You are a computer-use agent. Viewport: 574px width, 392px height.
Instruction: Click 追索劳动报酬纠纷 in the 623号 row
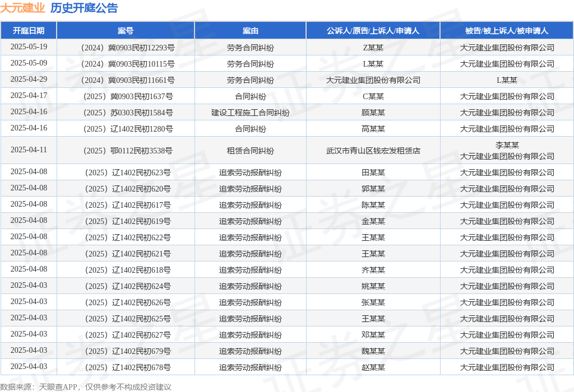pos(251,172)
